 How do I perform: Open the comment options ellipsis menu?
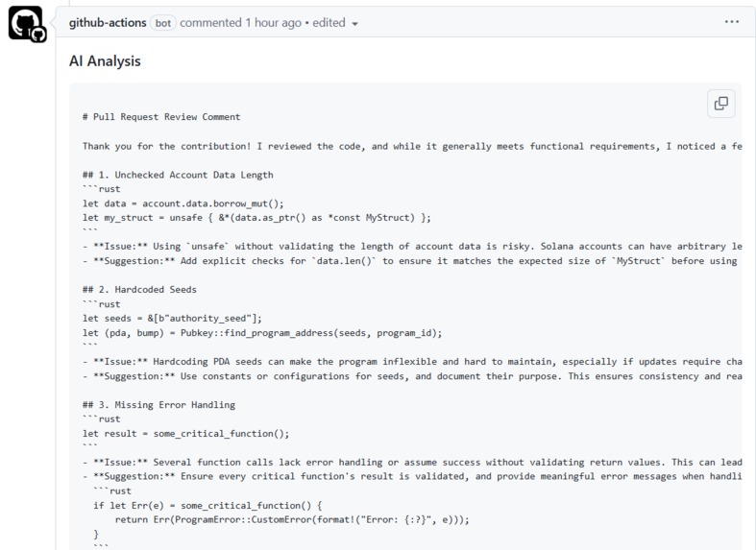pyautogui.click(x=731, y=22)
